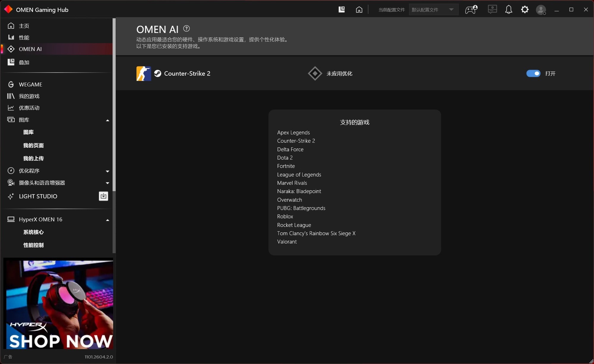Viewport: 594px width, 364px height.
Task: Click PUBG: Battlegrounds in supported games
Action: (x=301, y=208)
